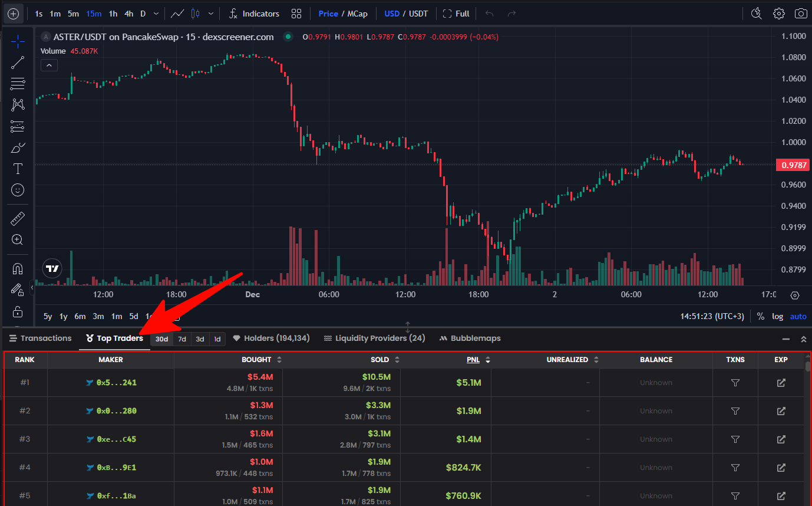Expand chart type options chevron

pos(211,14)
